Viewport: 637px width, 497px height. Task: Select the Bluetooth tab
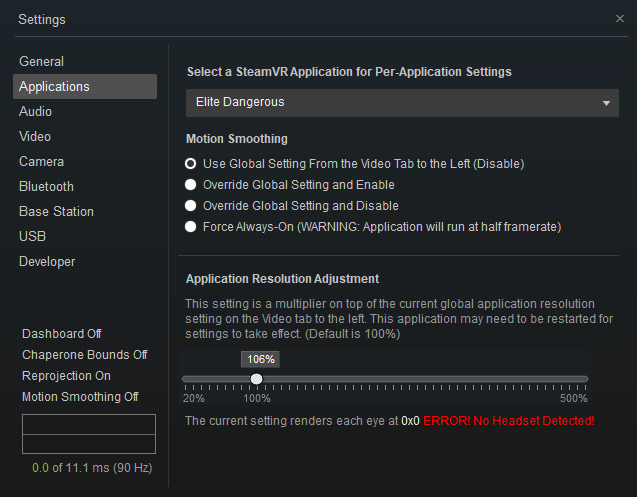(x=46, y=187)
